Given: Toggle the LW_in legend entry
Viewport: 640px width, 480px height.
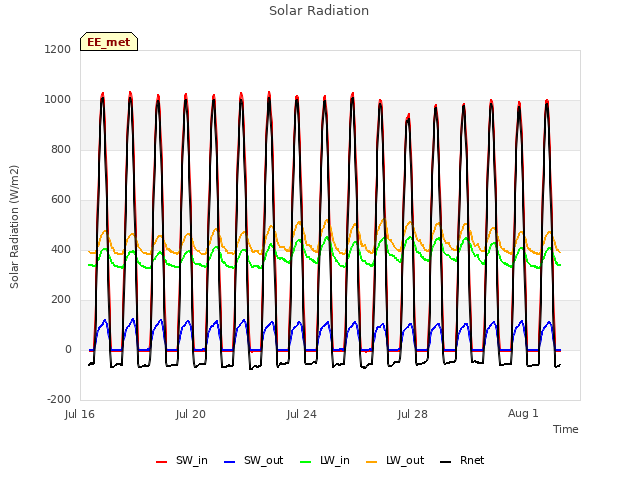Looking at the screenshot, I should [x=325, y=460].
